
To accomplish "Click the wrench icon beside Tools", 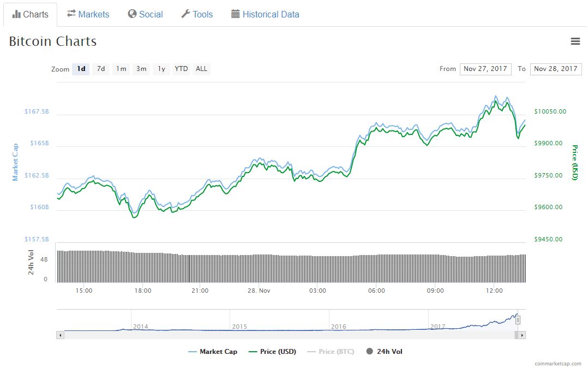I will coord(185,14).
